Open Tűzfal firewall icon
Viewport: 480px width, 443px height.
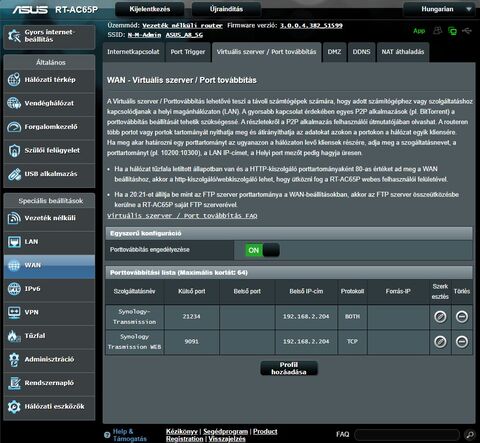[14, 336]
